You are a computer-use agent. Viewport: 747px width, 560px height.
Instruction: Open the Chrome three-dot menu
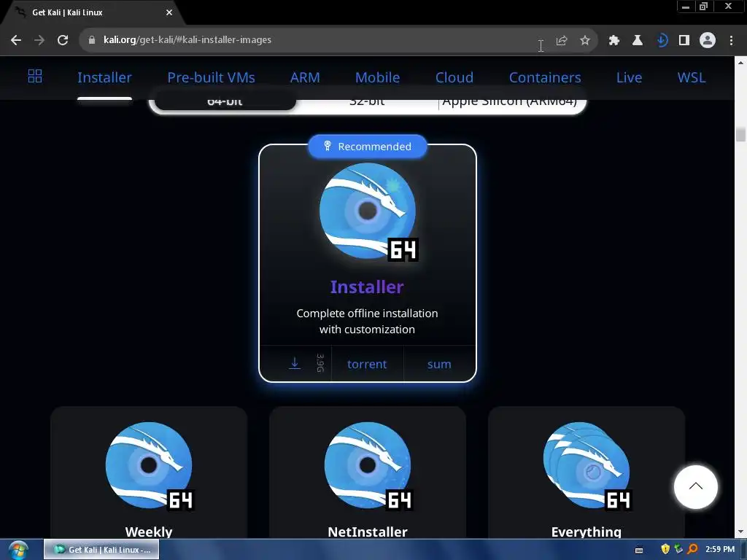[731, 41]
